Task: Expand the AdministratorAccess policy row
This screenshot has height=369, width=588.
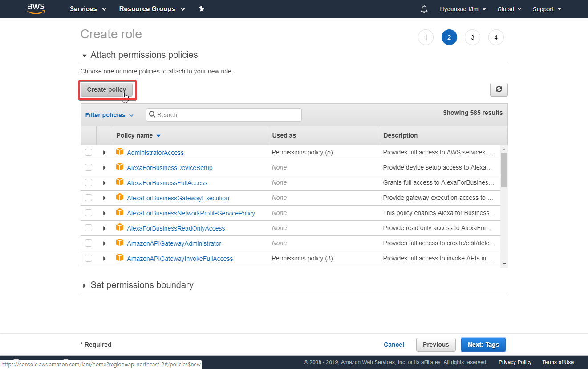Action: 104,153
